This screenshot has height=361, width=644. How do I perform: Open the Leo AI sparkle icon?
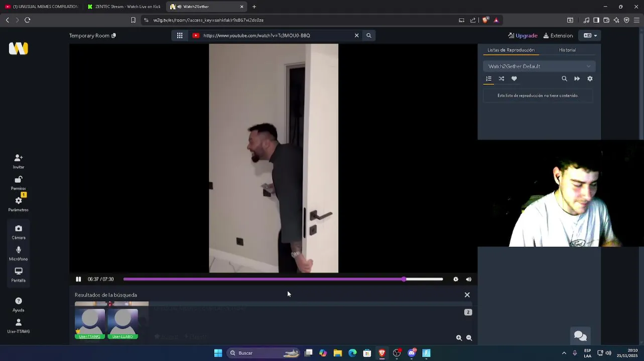tap(616, 20)
